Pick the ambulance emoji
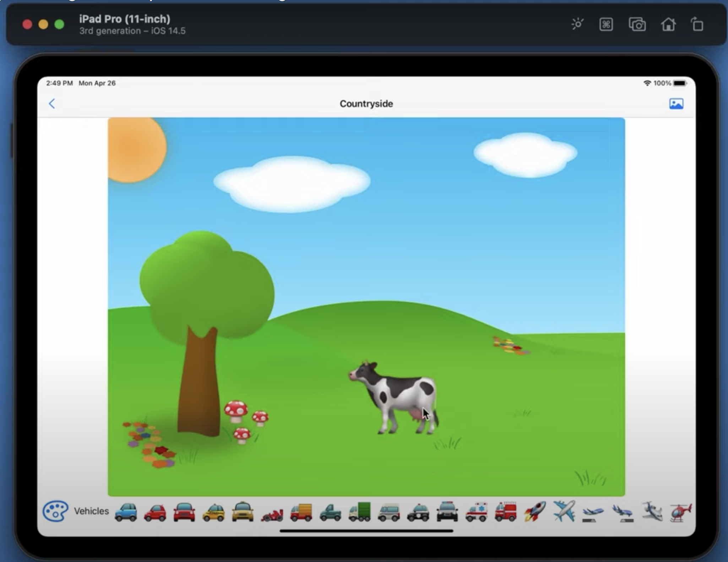This screenshot has width=728, height=562. click(x=476, y=512)
